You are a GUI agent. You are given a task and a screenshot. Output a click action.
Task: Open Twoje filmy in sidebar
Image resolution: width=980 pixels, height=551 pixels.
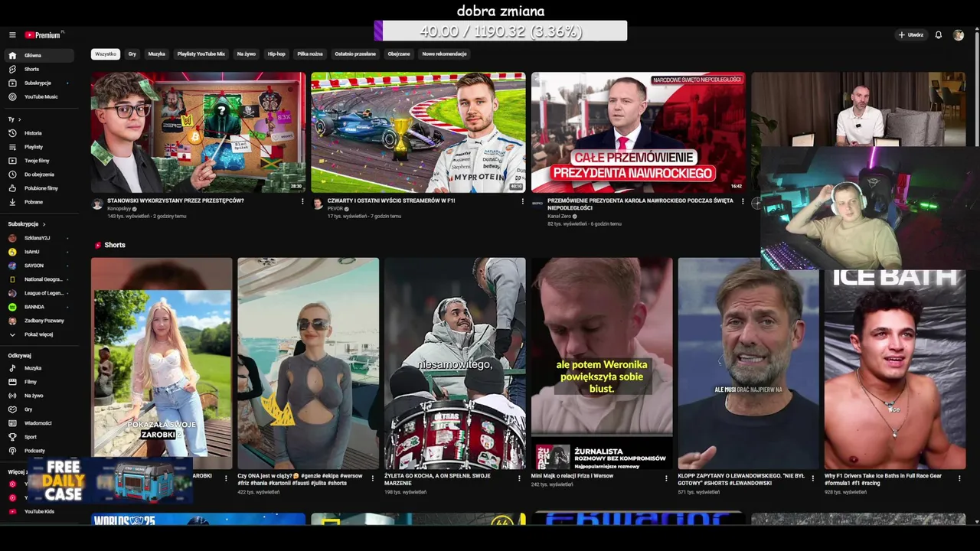click(38, 161)
